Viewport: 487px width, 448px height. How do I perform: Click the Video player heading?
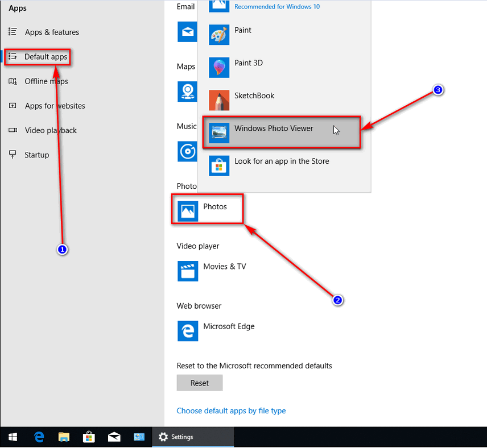coord(198,246)
